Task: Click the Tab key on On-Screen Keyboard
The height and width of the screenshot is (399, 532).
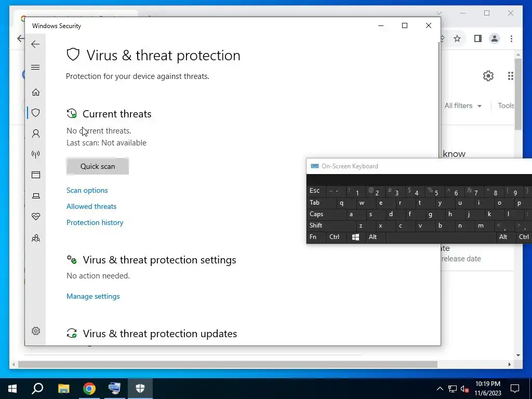Action: [321, 203]
